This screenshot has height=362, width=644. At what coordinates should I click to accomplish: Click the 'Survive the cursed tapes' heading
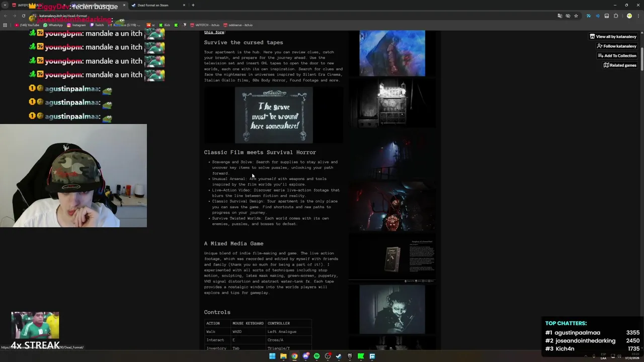click(244, 42)
